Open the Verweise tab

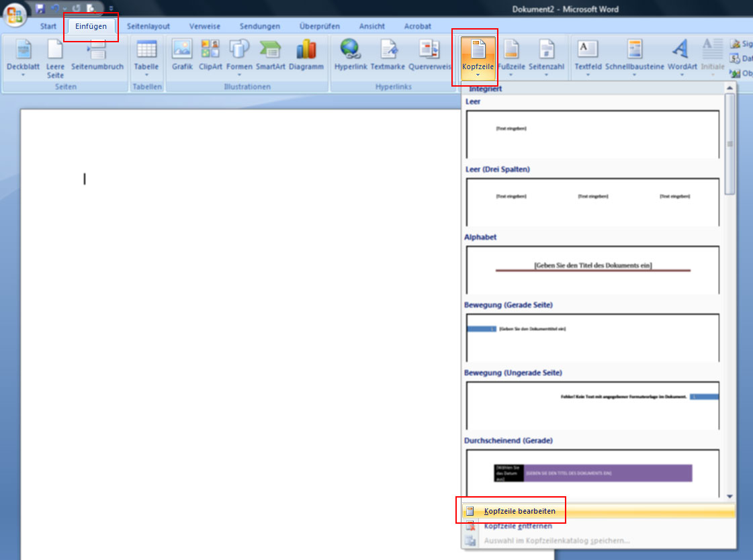pos(205,26)
